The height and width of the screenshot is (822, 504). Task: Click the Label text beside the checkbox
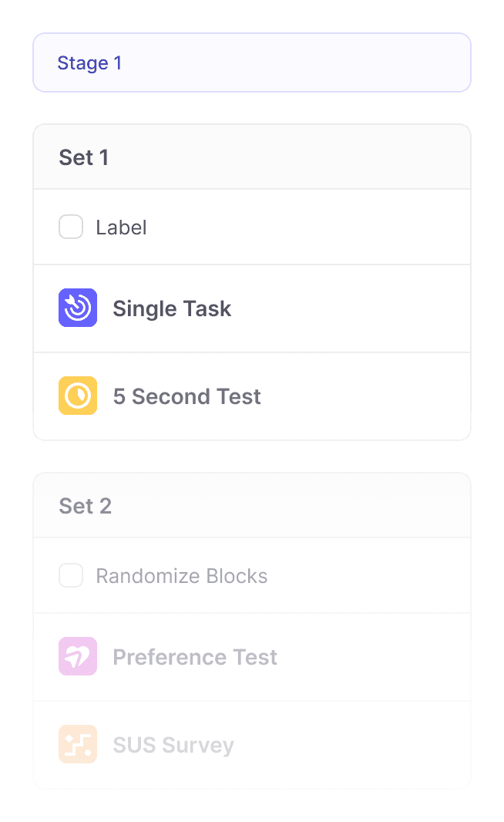tap(121, 227)
